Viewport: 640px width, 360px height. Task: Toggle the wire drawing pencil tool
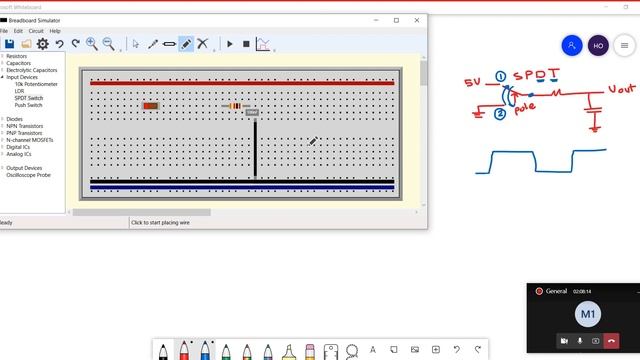pyautogui.click(x=186, y=44)
